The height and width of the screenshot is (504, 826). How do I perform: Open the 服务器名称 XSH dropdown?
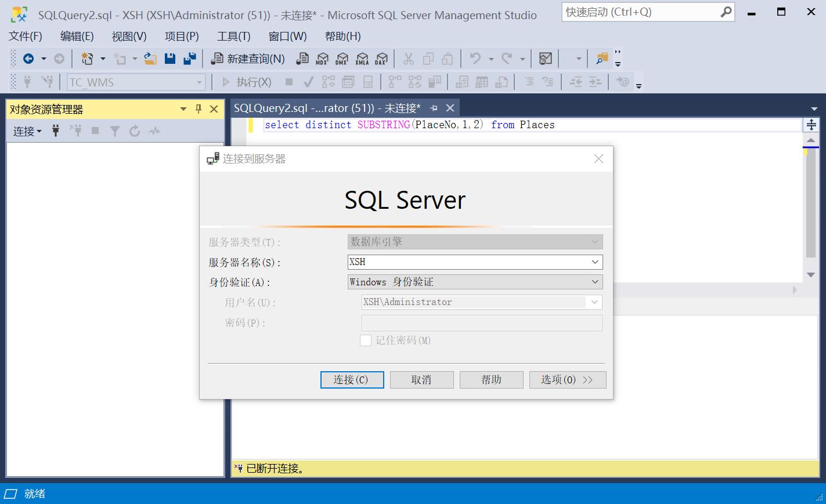pos(595,262)
